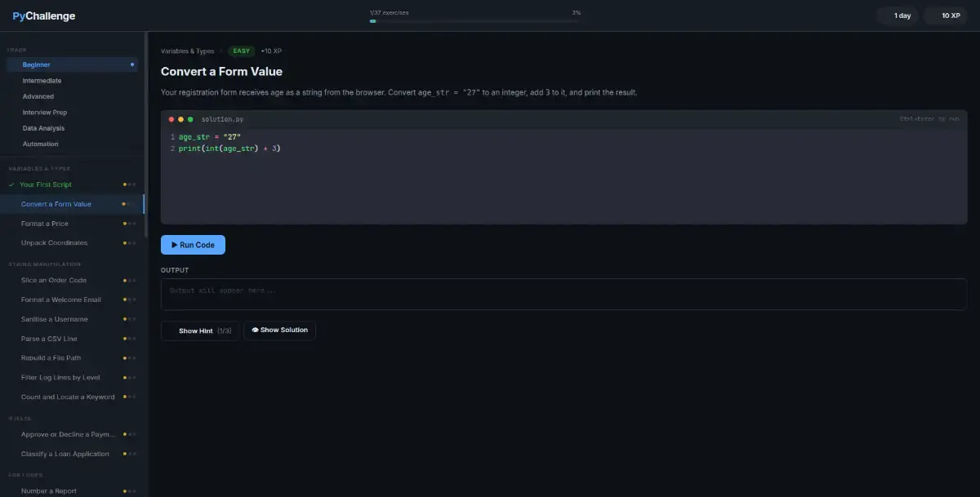Open Slice an Order Code exercise
This screenshot has height=497, width=980.
coord(72,280)
